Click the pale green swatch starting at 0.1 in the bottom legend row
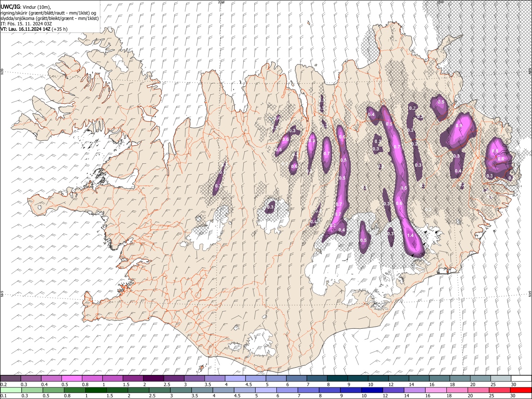This screenshot has width=532, height=399. pyautogui.click(x=10, y=390)
